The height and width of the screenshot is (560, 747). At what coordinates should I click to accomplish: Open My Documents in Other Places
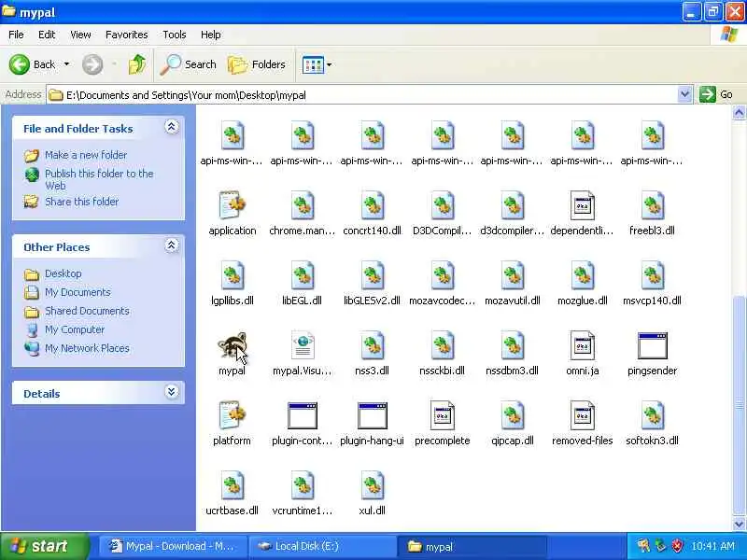tap(78, 292)
